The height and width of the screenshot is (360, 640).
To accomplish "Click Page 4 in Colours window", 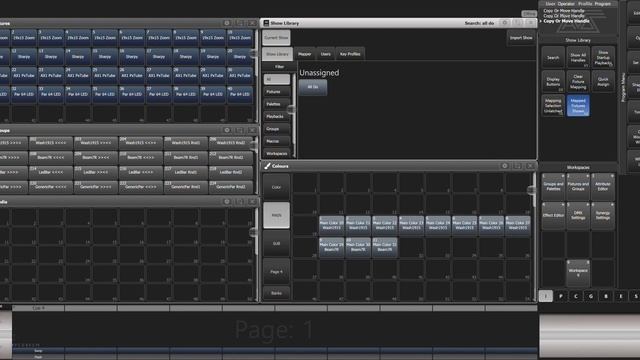I will (x=276, y=272).
